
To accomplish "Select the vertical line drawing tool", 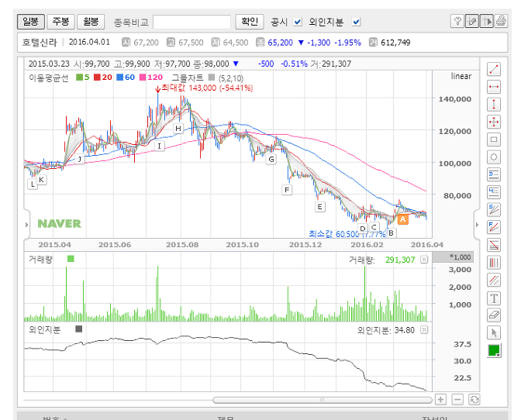I will 494,105.
